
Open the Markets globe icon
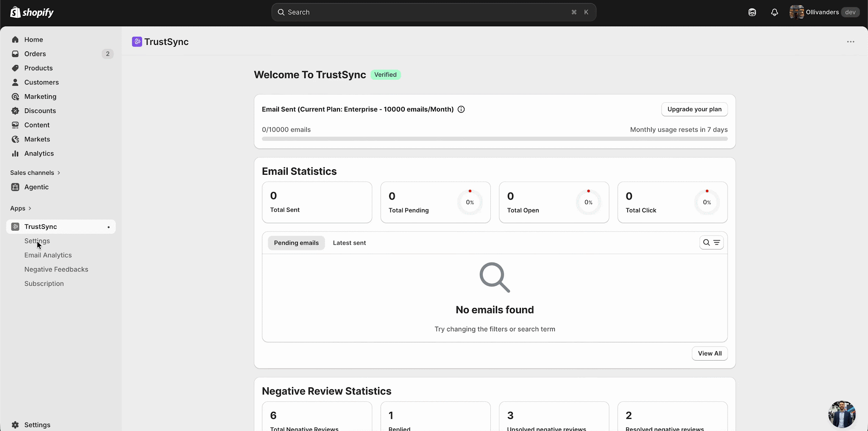15,139
